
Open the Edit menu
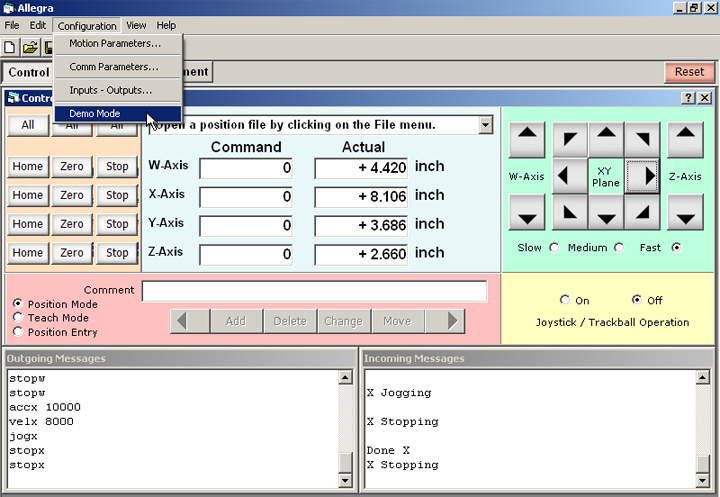pos(38,25)
